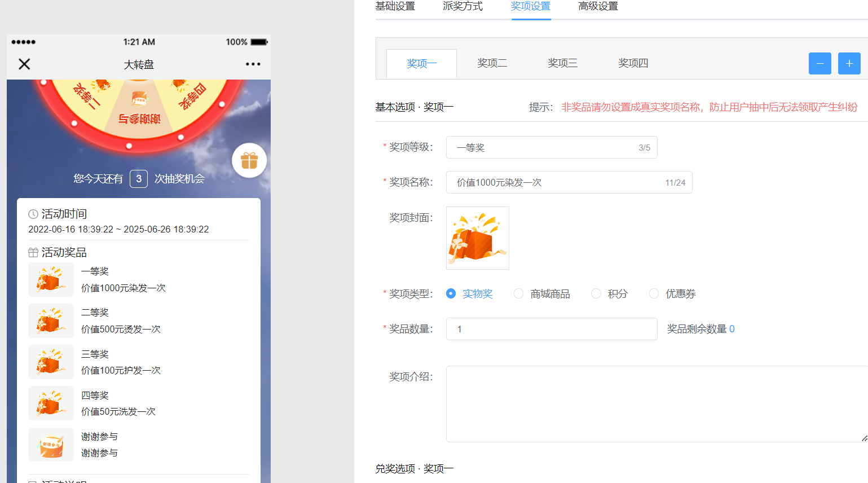Click the 基本选项 · 奖项一 heading
This screenshot has width=868, height=483.
pos(415,107)
